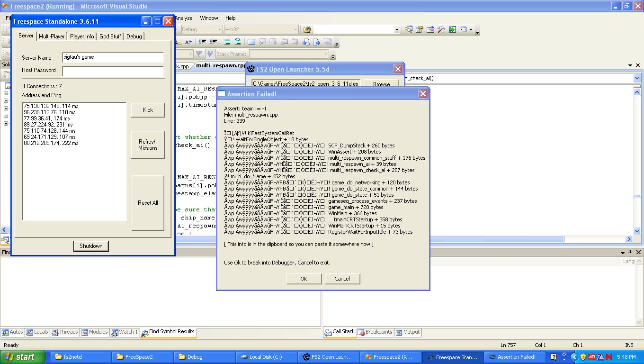Select IP 75.136.132.146 in connections list

pos(50,106)
